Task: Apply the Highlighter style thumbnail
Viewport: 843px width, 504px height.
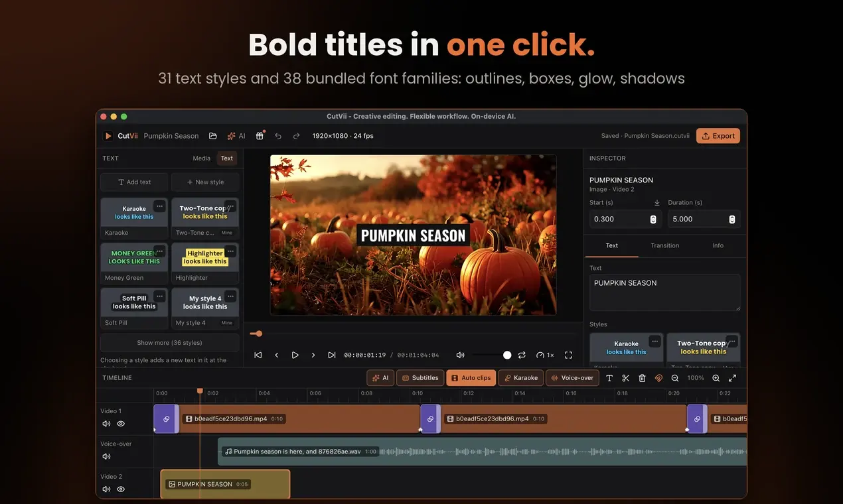Action: [x=205, y=258]
